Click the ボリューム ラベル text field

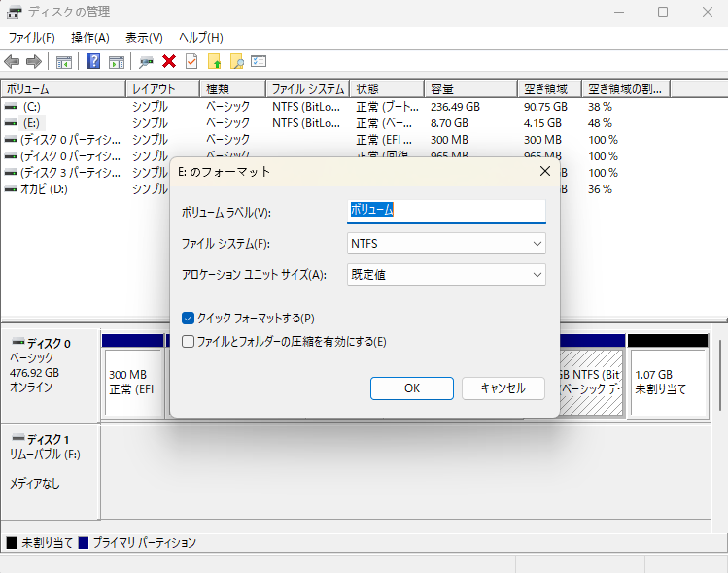point(446,210)
